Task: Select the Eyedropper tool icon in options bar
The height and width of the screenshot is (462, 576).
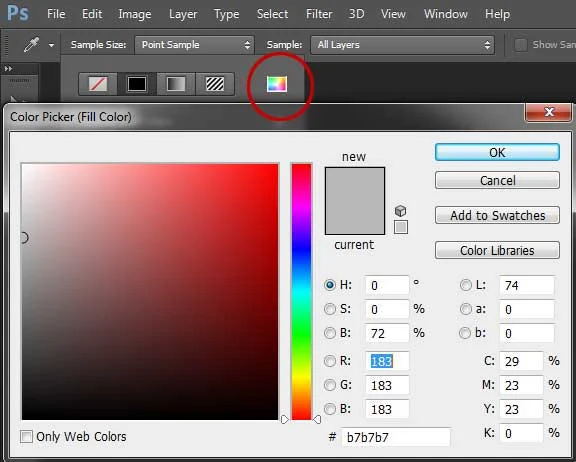Action: click(x=31, y=45)
